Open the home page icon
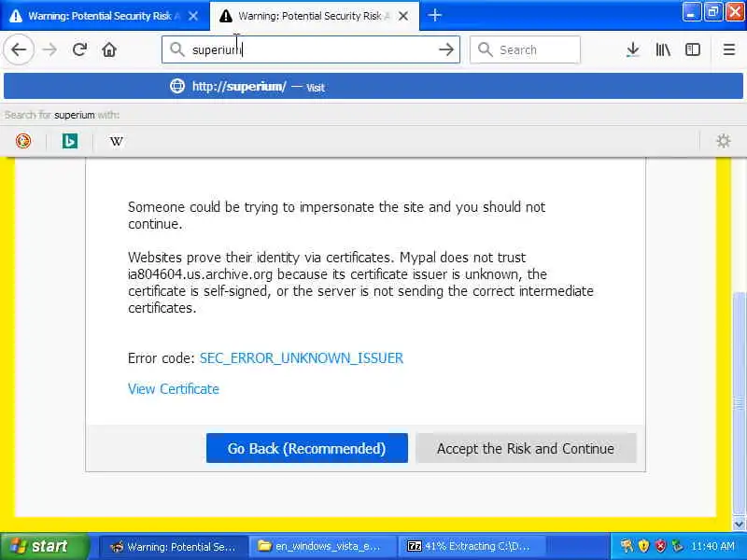The width and height of the screenshot is (747, 560). tap(109, 49)
